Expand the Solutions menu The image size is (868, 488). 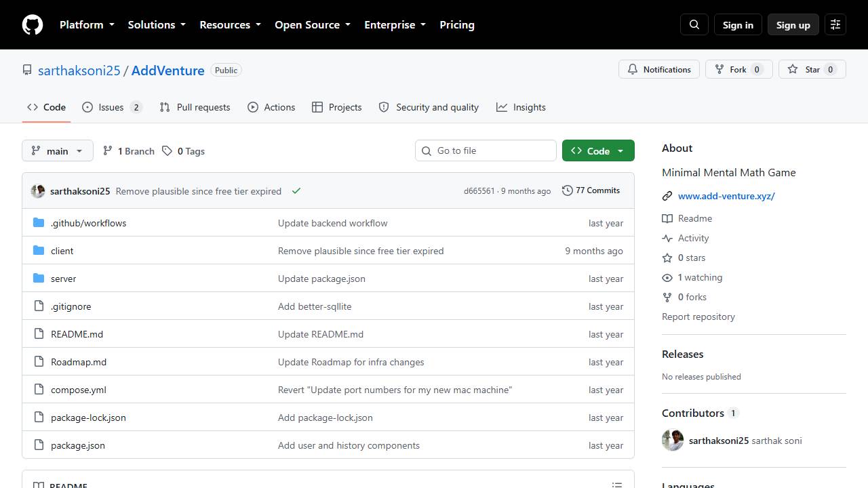(x=157, y=24)
